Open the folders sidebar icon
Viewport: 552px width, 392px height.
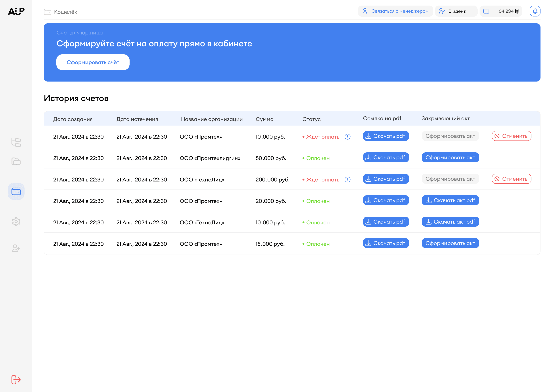point(16,161)
